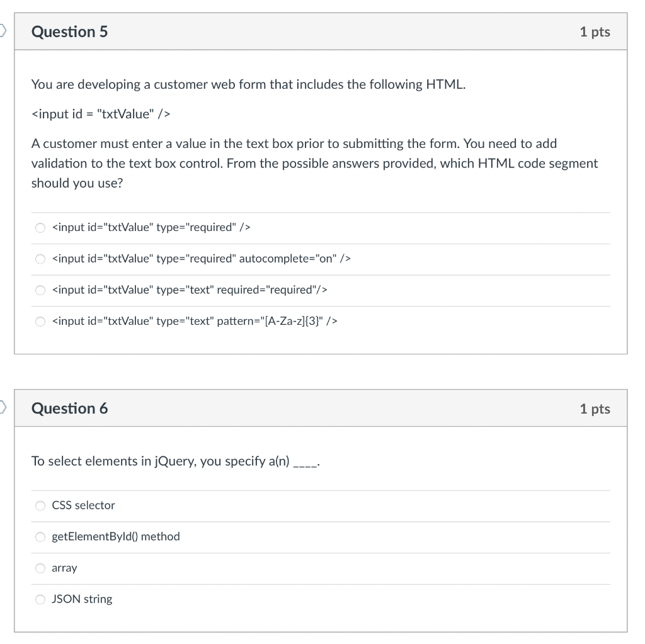645x644 pixels.
Task: Choose the getElementById() method option
Action: point(40,537)
